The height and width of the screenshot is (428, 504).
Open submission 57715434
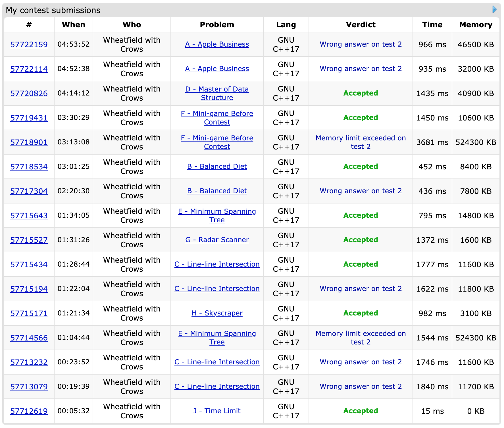tap(29, 265)
